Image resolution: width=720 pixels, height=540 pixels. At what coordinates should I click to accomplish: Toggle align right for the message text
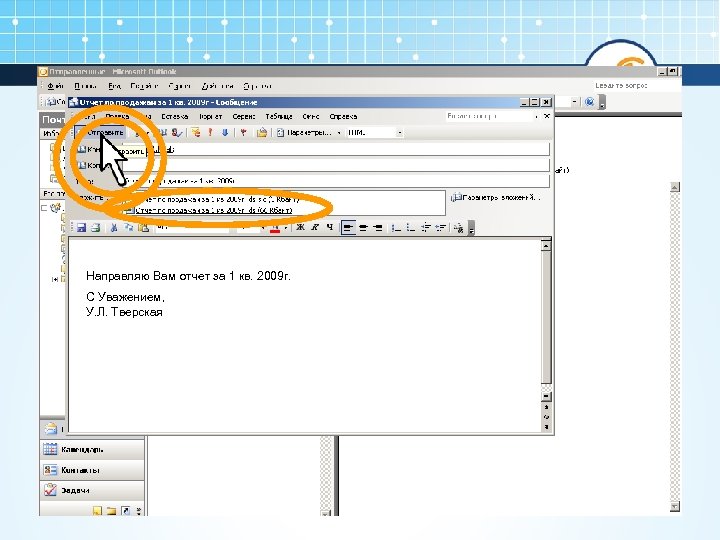(378, 227)
